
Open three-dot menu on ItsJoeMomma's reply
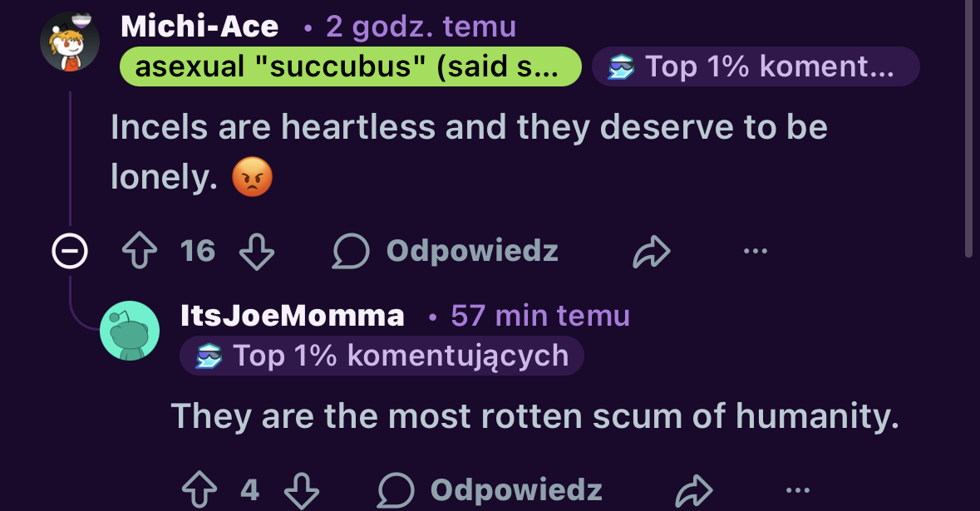[x=798, y=490]
